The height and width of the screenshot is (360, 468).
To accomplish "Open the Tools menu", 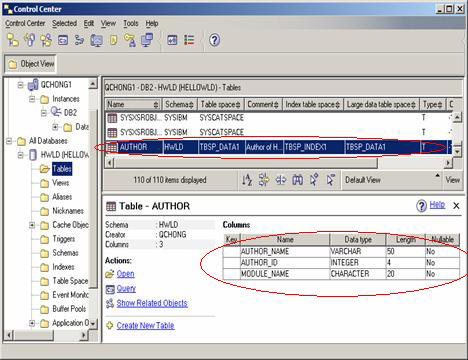I will (x=131, y=23).
